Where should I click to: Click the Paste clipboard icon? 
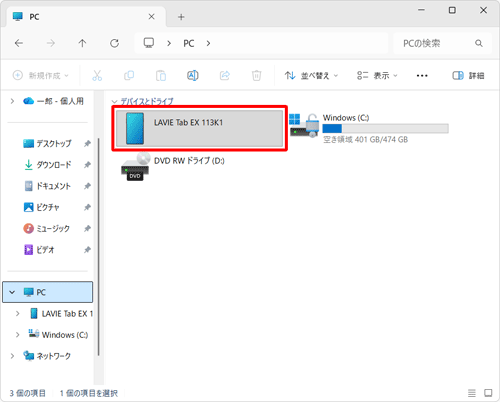coord(161,75)
